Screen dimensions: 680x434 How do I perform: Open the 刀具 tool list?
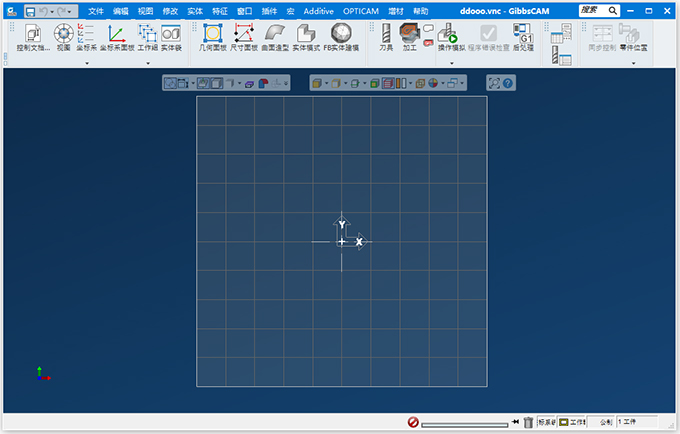pyautogui.click(x=386, y=38)
